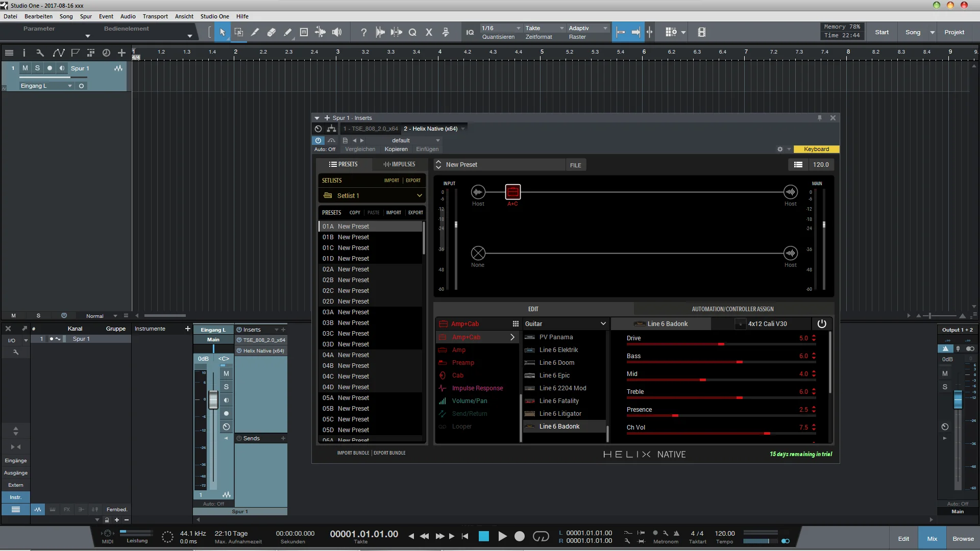Image resolution: width=980 pixels, height=551 pixels.
Task: Switch to the IMPULSES tab
Action: pyautogui.click(x=399, y=164)
